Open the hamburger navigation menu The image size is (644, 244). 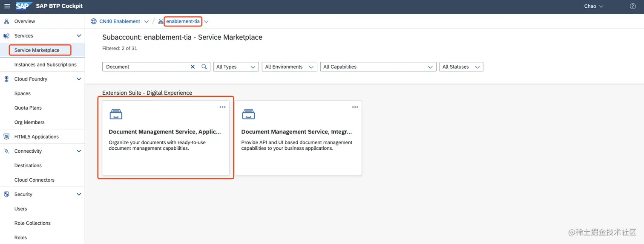click(x=7, y=6)
